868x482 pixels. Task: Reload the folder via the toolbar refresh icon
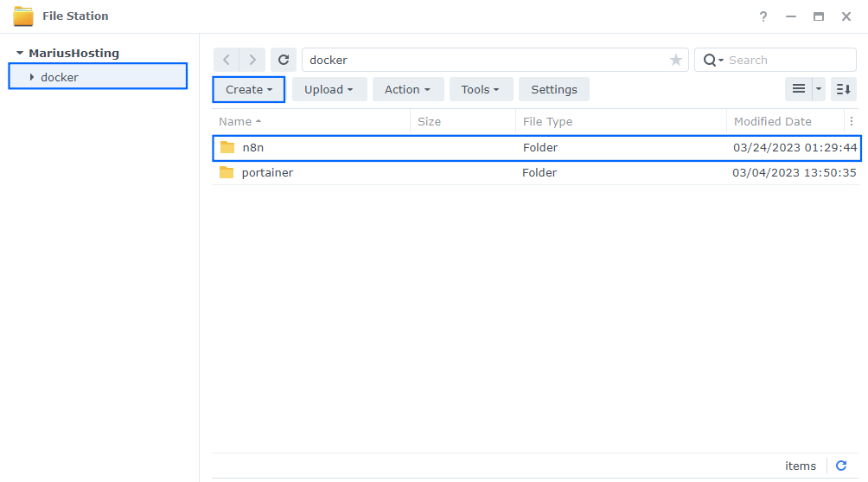(x=284, y=60)
